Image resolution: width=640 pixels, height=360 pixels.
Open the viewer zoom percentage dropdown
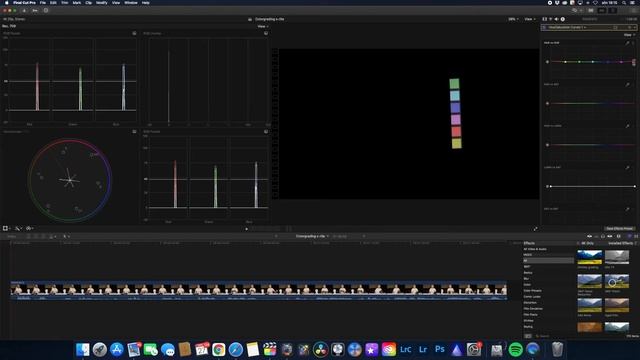[513, 19]
